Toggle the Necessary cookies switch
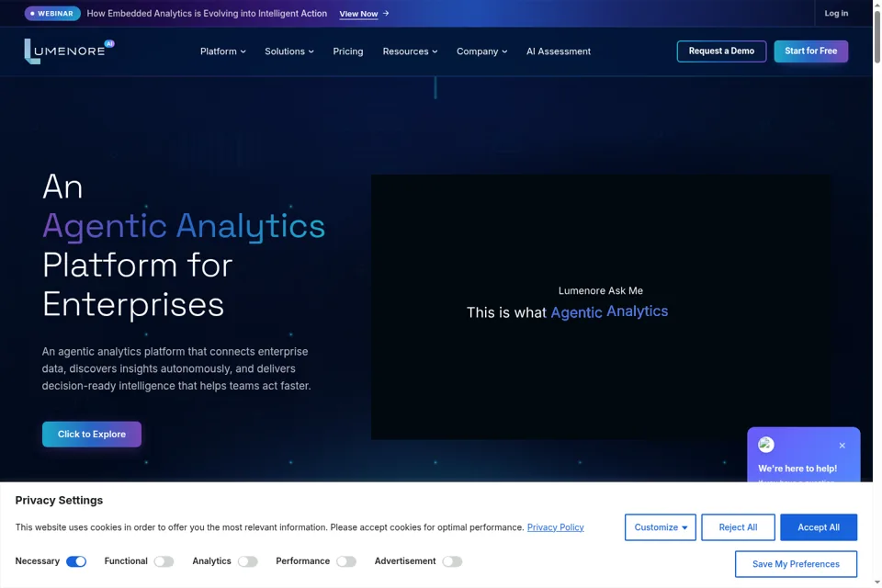The height and width of the screenshot is (588, 882). 76,561
